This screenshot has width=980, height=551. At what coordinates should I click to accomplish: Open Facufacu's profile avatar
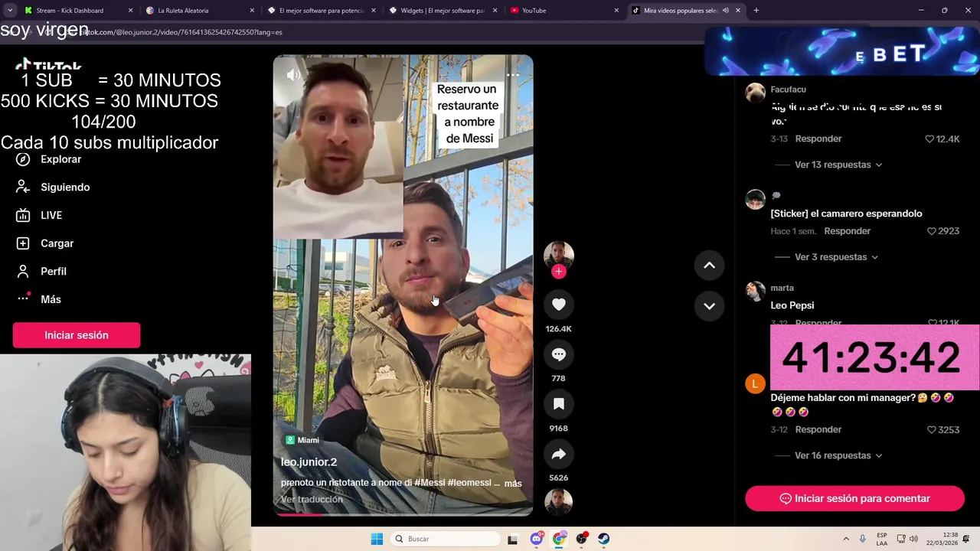pyautogui.click(x=756, y=93)
